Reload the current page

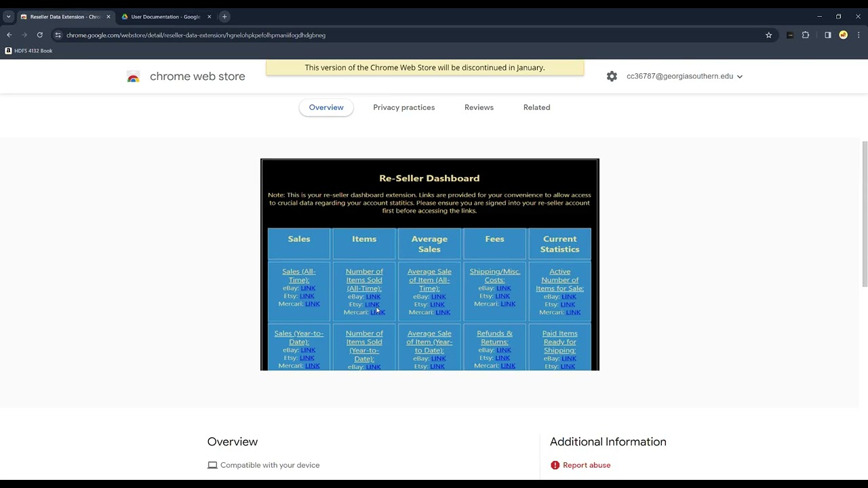(x=40, y=35)
